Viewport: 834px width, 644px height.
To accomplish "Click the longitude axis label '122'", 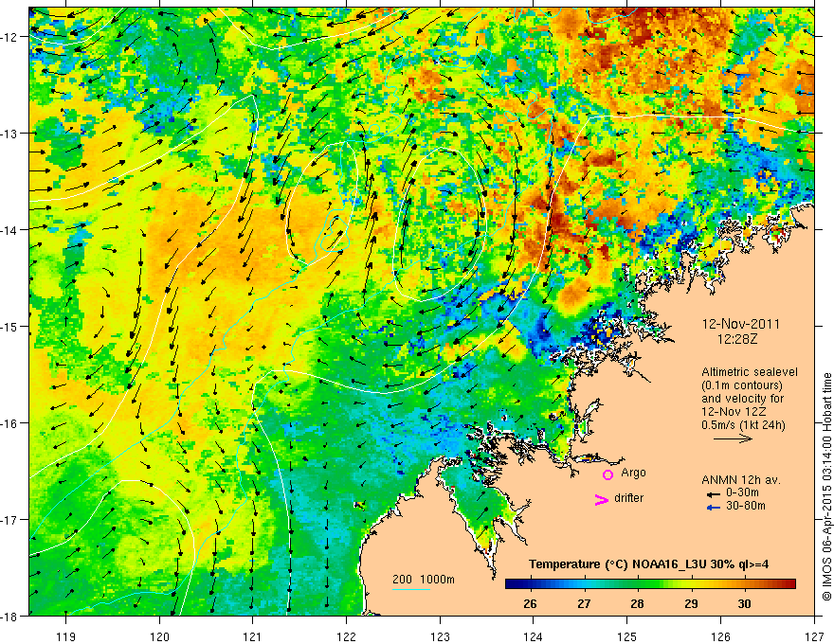I will coord(346,636).
